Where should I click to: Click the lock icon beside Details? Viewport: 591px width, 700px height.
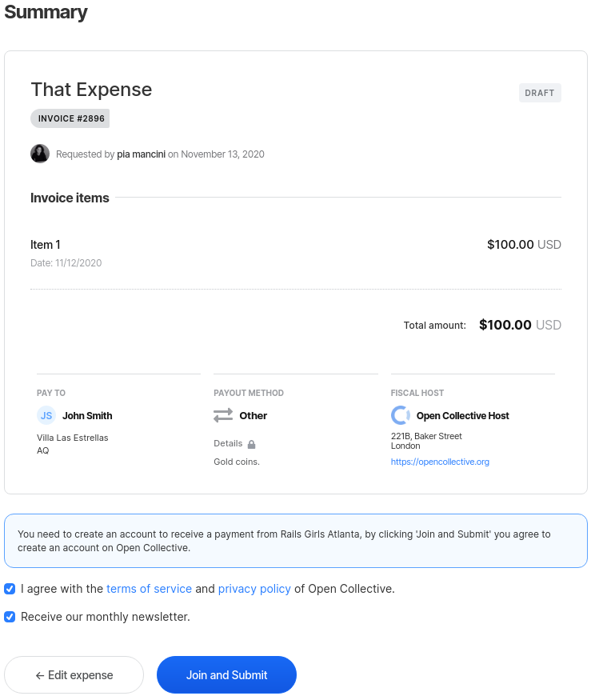pyautogui.click(x=251, y=444)
